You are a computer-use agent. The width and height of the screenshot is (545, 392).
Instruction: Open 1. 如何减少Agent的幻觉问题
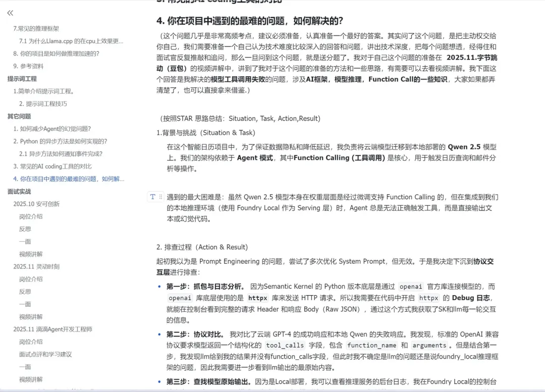52,129
